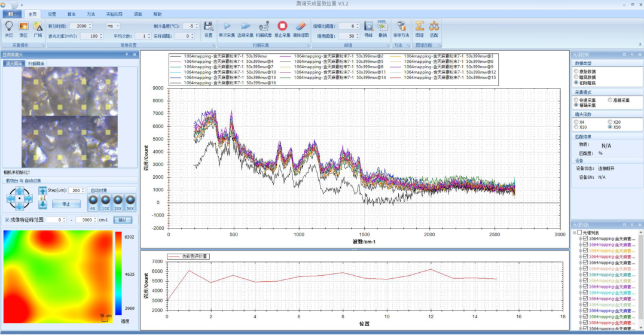Open the 帮助 ribbon tab

point(157,14)
